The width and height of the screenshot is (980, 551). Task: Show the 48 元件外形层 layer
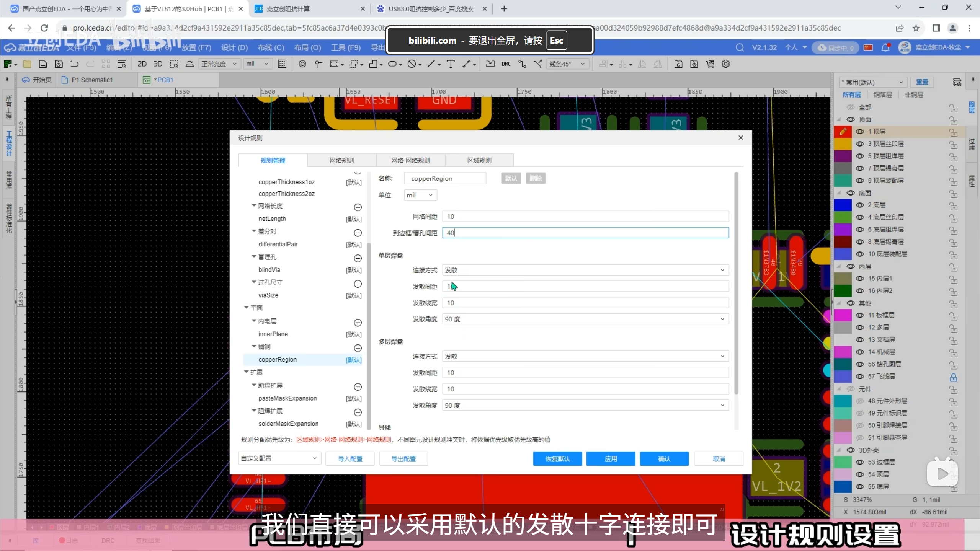pyautogui.click(x=860, y=401)
